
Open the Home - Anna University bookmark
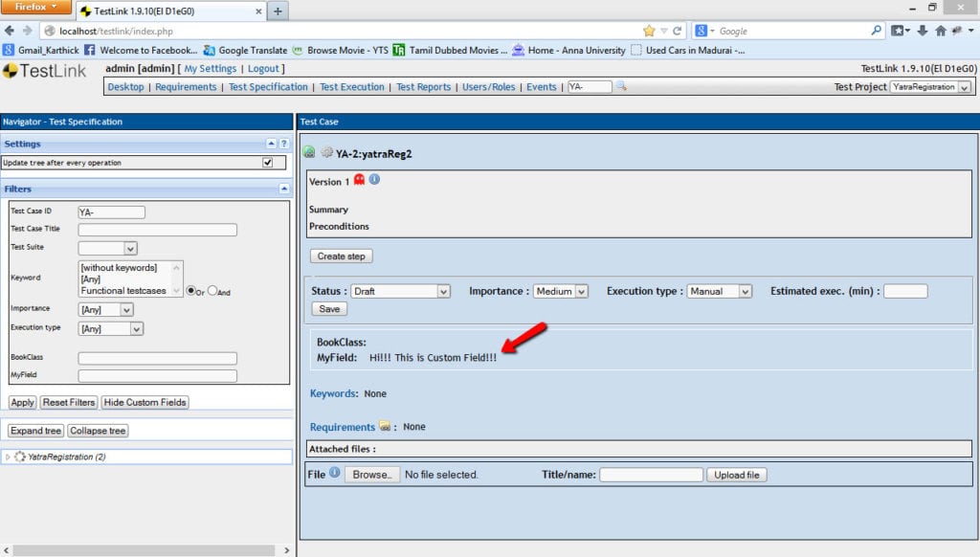click(x=568, y=50)
